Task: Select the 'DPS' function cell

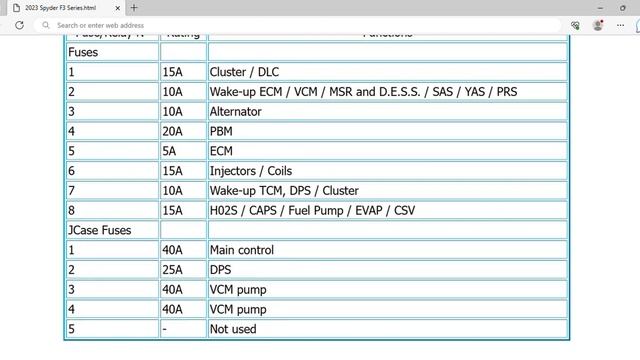Action: tap(388, 270)
